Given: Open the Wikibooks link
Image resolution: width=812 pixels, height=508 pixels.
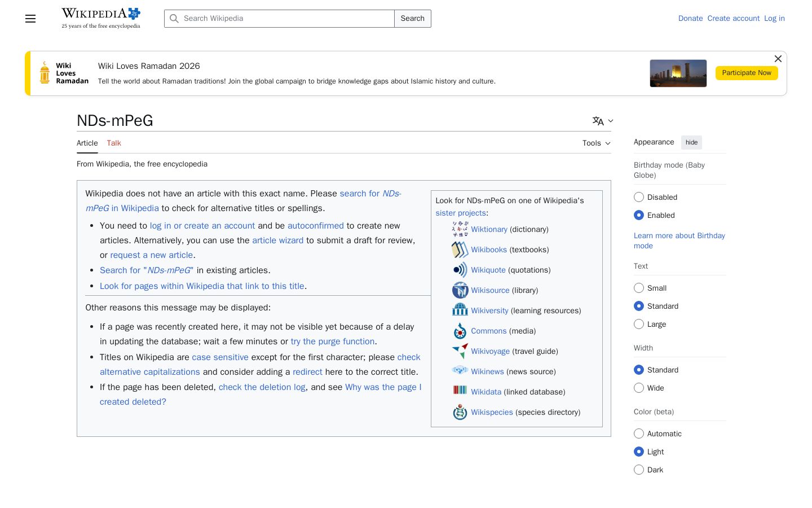Looking at the screenshot, I should (x=489, y=249).
